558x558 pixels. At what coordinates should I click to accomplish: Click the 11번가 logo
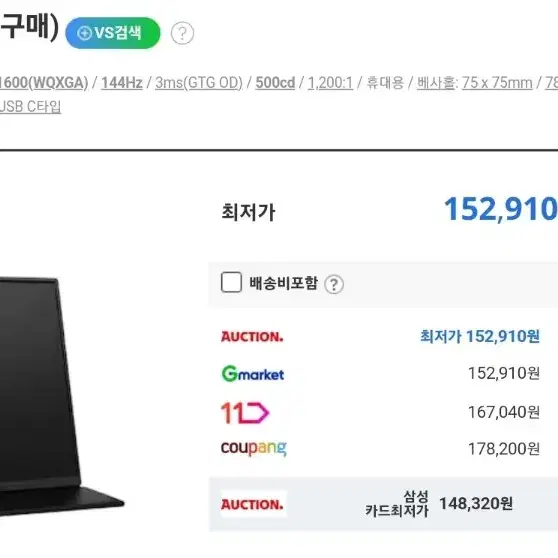[x=245, y=413]
